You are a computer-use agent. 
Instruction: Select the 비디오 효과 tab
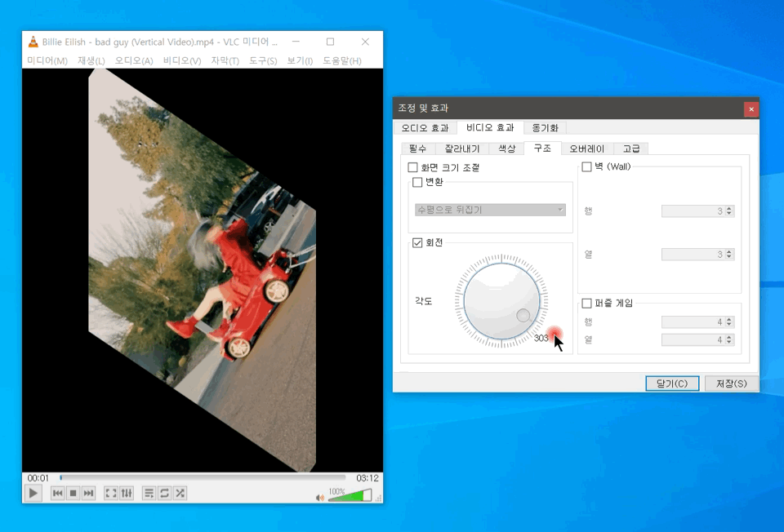(x=490, y=127)
